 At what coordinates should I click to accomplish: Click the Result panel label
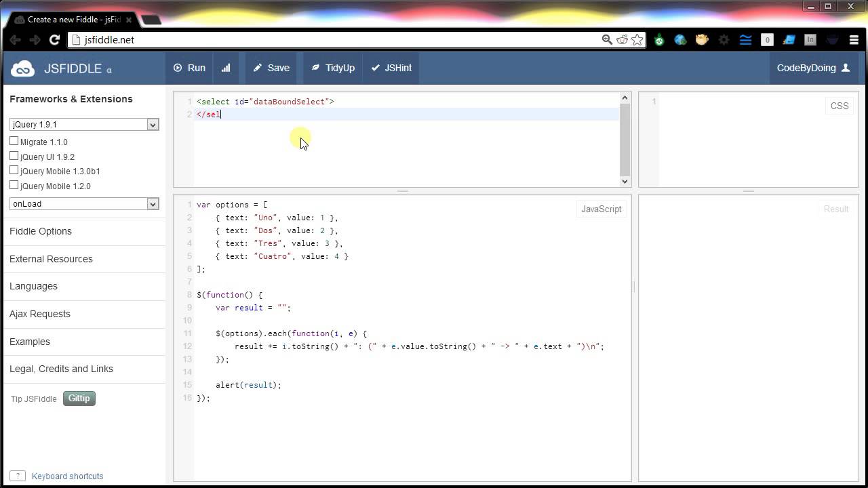[x=835, y=209]
